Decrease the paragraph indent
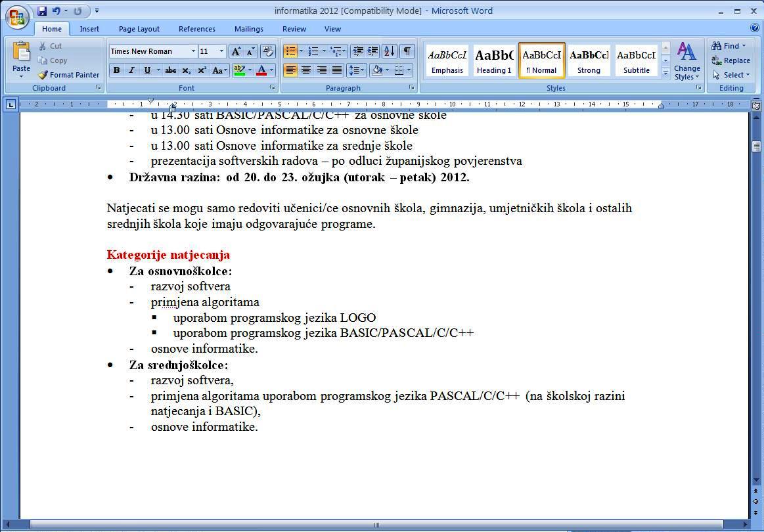The width and height of the screenshot is (764, 532). click(358, 51)
